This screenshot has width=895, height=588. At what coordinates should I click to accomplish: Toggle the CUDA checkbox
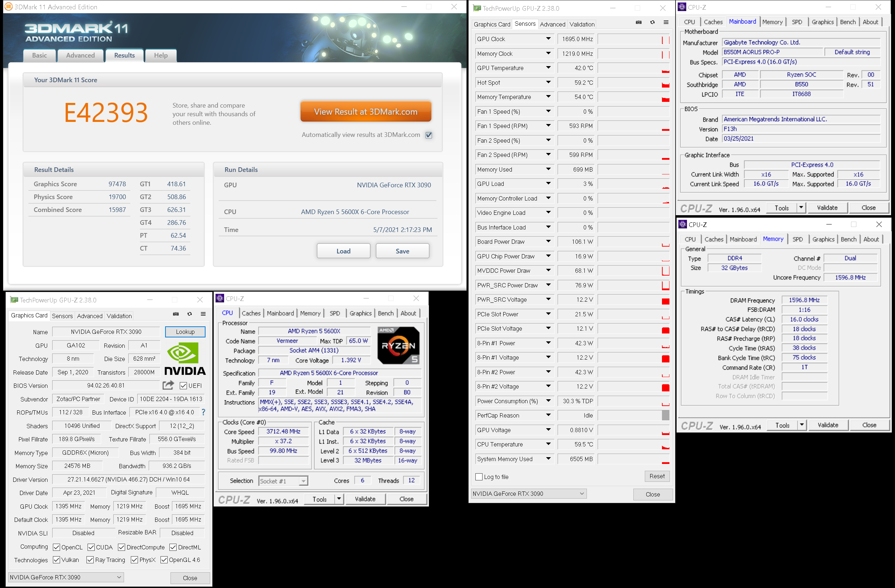click(91, 547)
